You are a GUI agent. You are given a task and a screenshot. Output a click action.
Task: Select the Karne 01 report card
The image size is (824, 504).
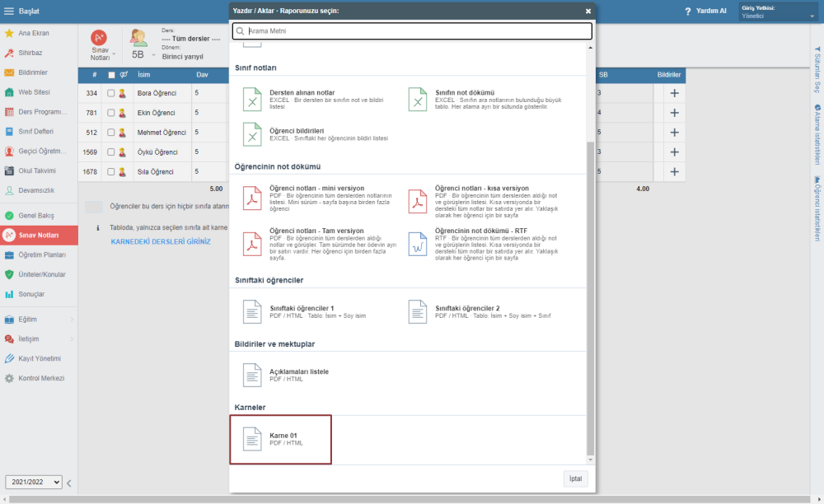coord(281,440)
